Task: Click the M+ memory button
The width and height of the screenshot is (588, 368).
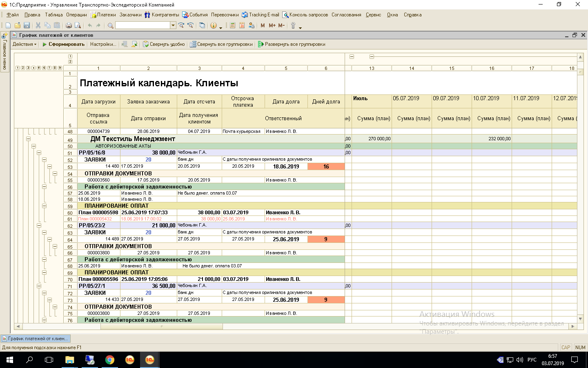Action: [272, 25]
